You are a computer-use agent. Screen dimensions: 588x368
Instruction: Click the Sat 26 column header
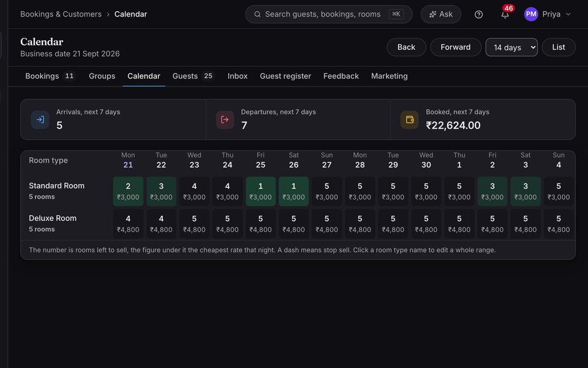[293, 160]
